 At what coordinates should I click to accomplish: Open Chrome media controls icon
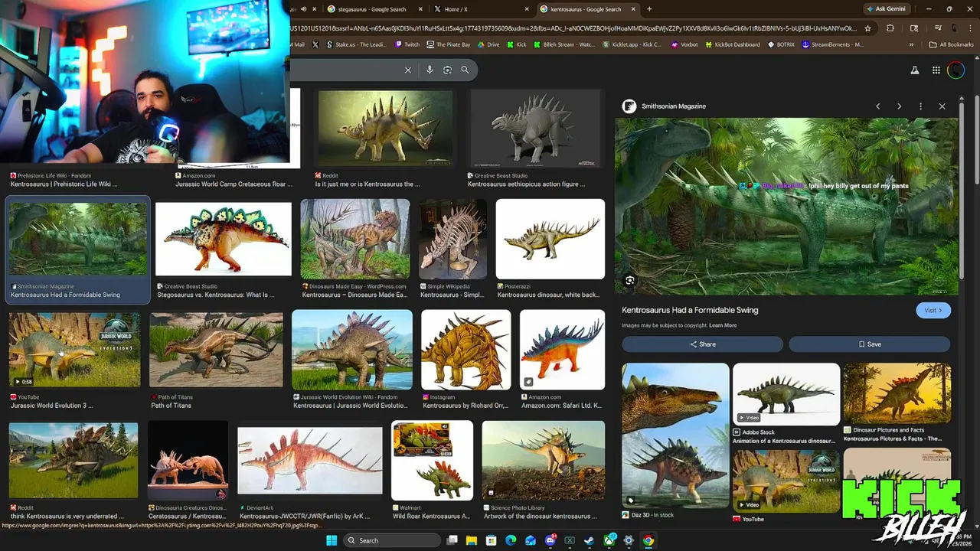pos(937,28)
